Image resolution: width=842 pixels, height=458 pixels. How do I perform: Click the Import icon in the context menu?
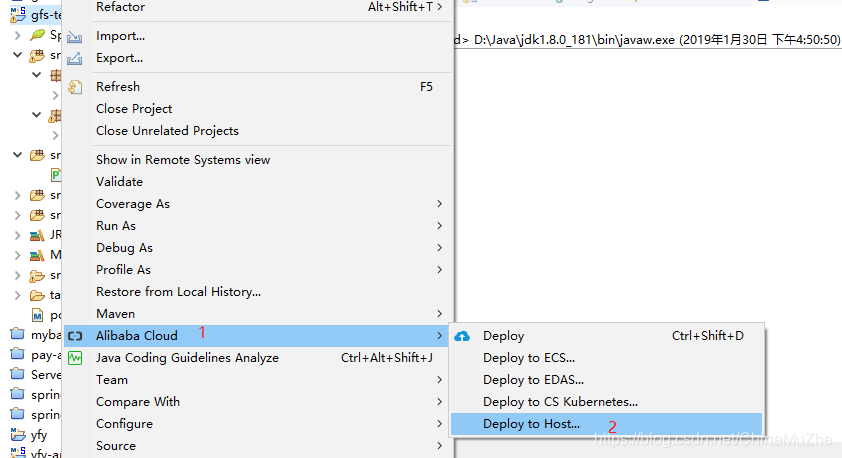click(x=74, y=37)
